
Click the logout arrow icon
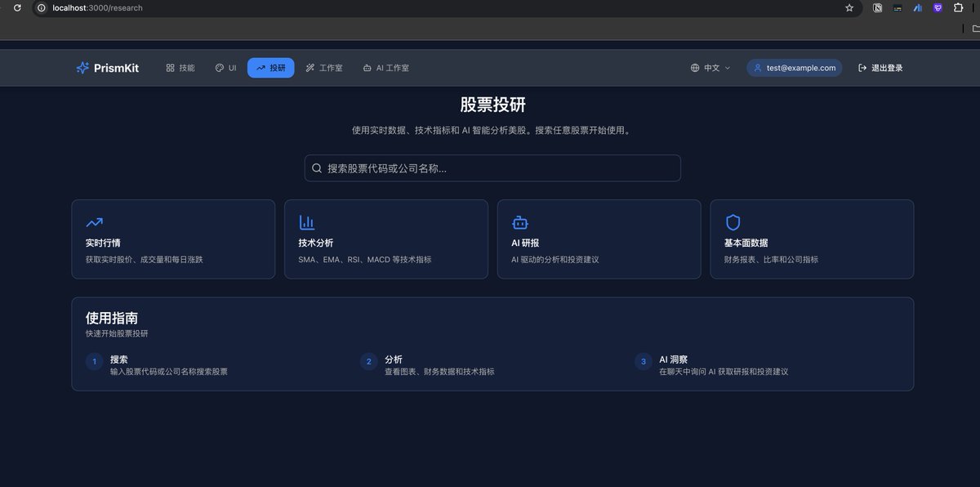coord(862,68)
